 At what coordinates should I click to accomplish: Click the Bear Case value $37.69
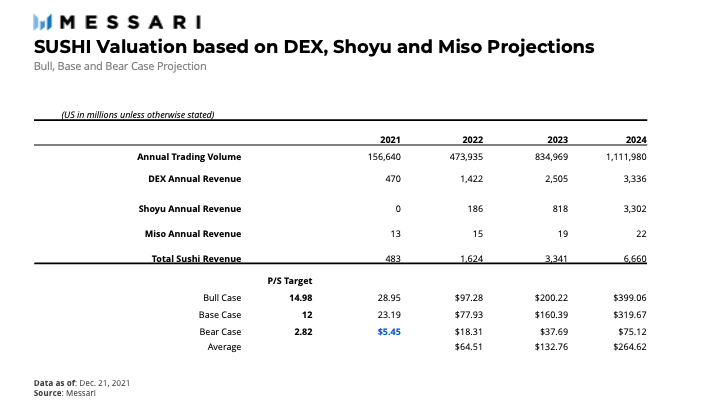[554, 332]
